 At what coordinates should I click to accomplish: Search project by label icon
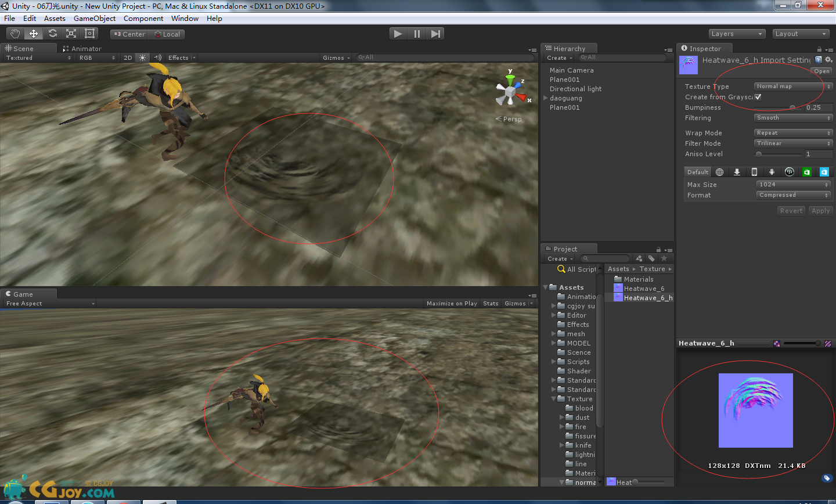click(651, 258)
